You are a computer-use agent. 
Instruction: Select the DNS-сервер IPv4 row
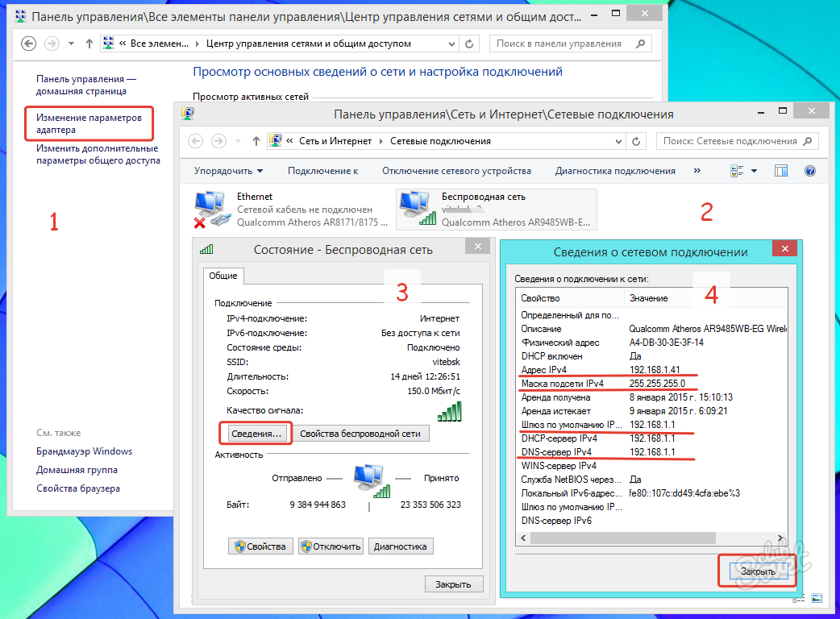651,452
